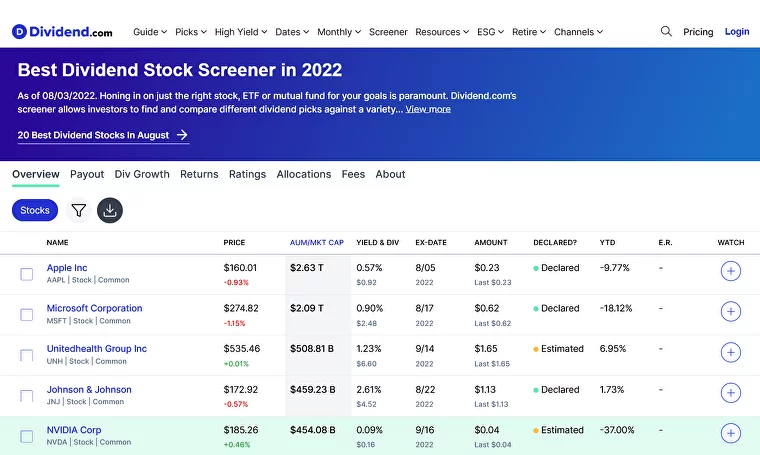Check the Apple Inc row checkbox
Image resolution: width=760 pixels, height=455 pixels.
point(27,274)
